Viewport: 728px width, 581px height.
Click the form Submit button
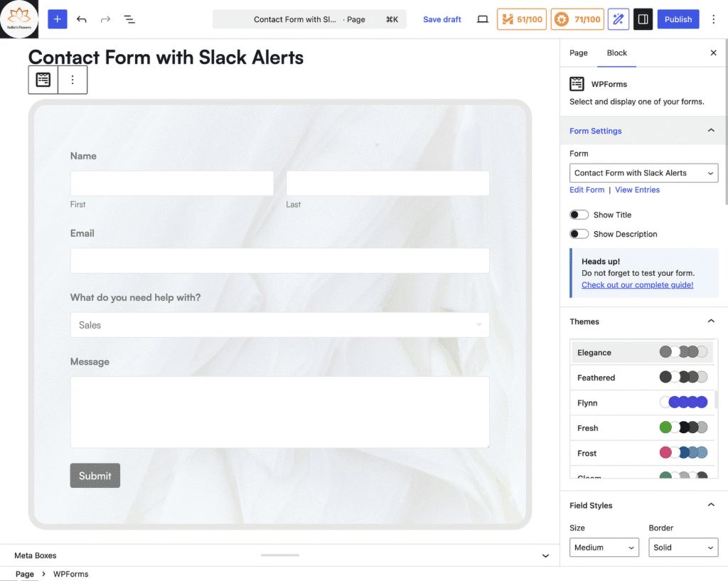(x=95, y=476)
